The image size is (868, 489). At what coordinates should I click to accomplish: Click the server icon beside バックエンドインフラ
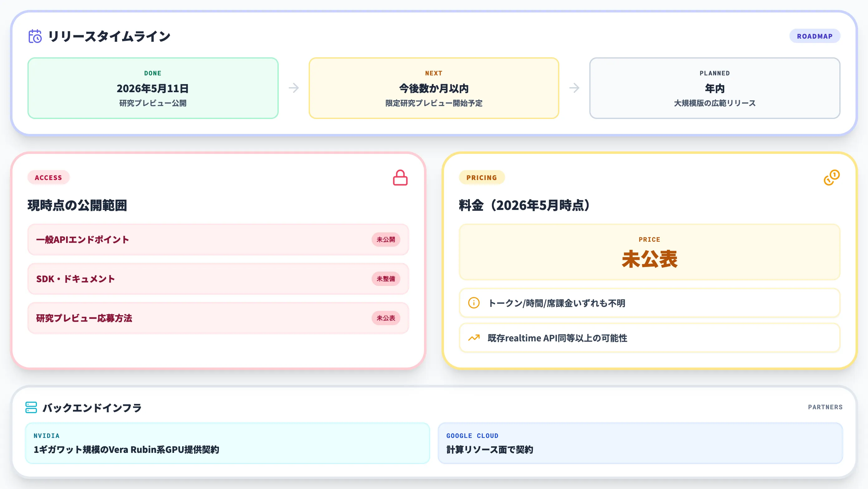[x=31, y=407]
